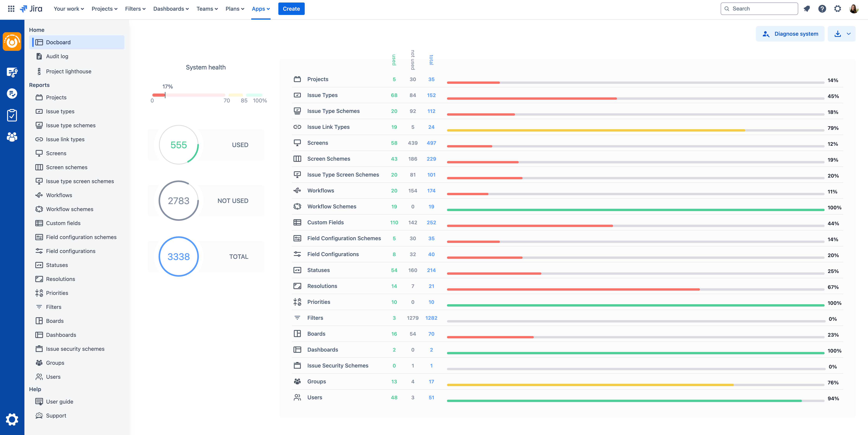Open the Apps menu
Viewport: 868px width, 435px height.
click(x=261, y=8)
